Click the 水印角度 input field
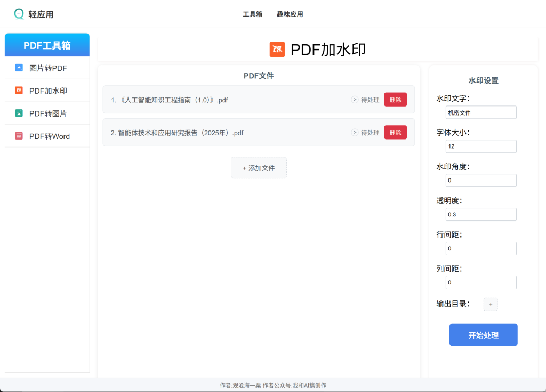The image size is (546, 392). (x=481, y=180)
